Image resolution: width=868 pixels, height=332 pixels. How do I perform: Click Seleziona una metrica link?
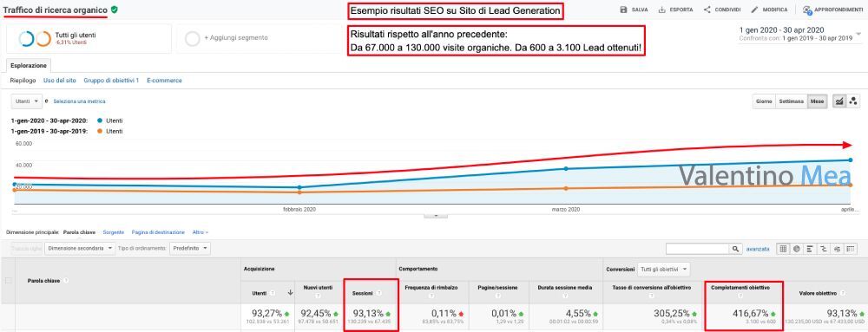pyautogui.click(x=79, y=101)
